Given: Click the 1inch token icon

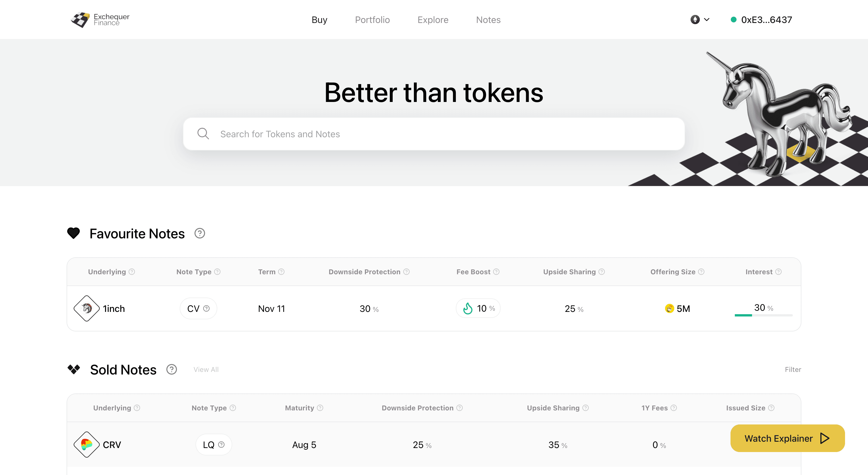Looking at the screenshot, I should (x=87, y=308).
